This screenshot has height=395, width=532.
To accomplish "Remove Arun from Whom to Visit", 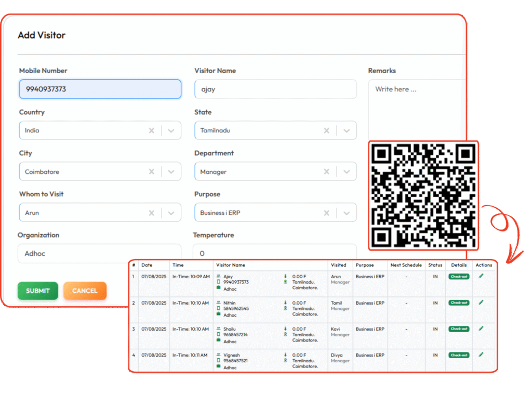I will [152, 213].
